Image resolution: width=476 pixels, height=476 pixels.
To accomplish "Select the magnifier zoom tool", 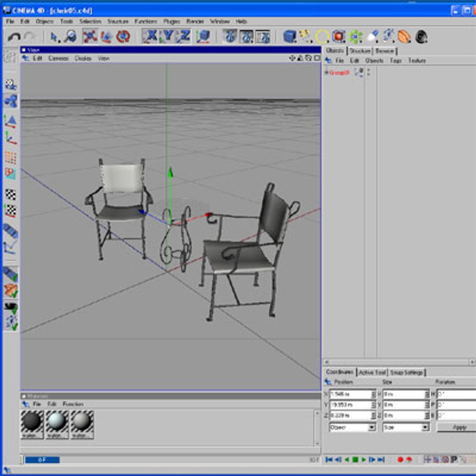I will click(71, 37).
